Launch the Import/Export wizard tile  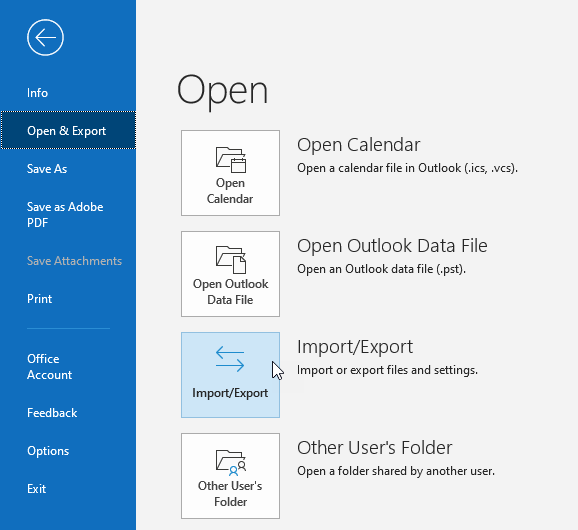[230, 375]
